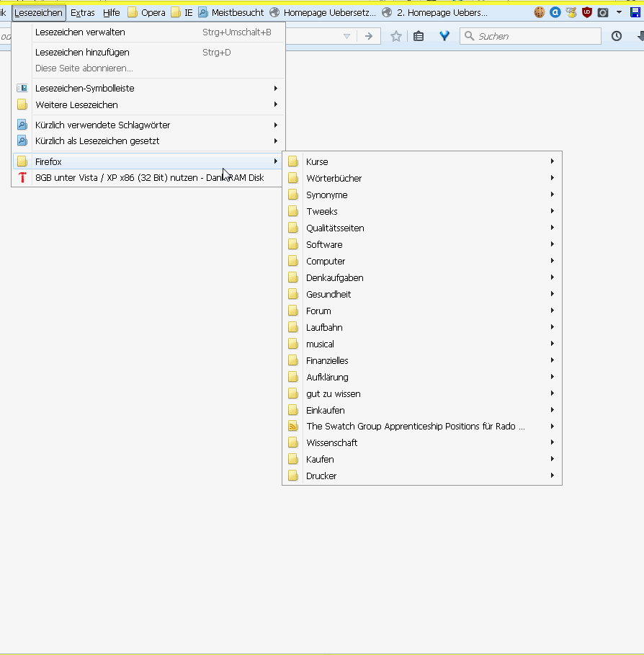Open the Einkaufen folder
Image resolution: width=644 pixels, height=655 pixels.
click(422, 410)
